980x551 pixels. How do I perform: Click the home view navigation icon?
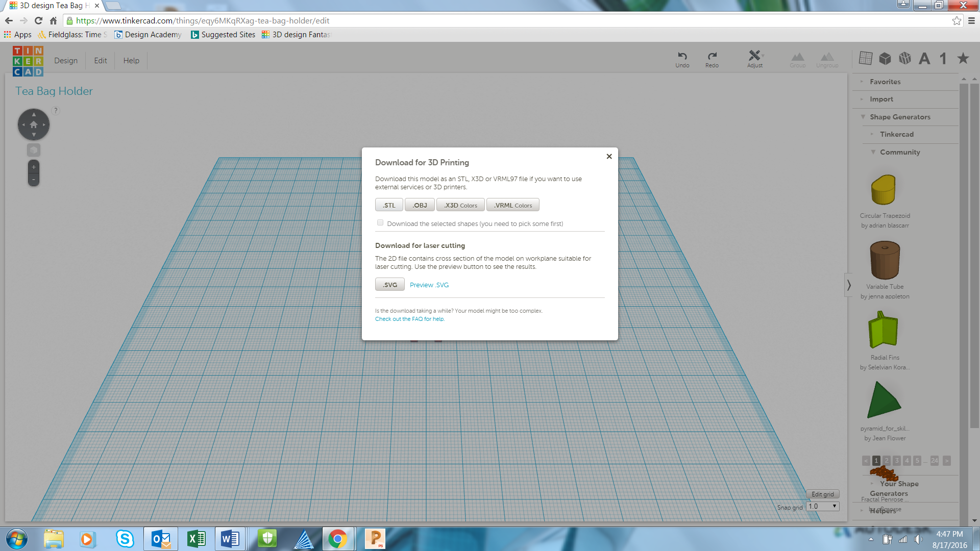pos(34,124)
